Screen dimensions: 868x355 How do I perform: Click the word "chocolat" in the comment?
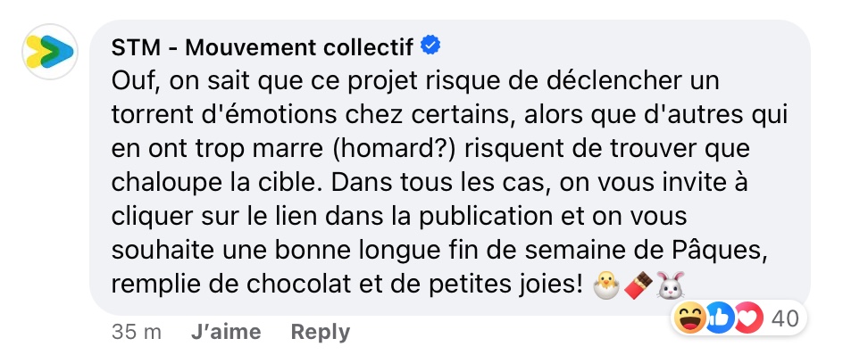[x=298, y=285]
